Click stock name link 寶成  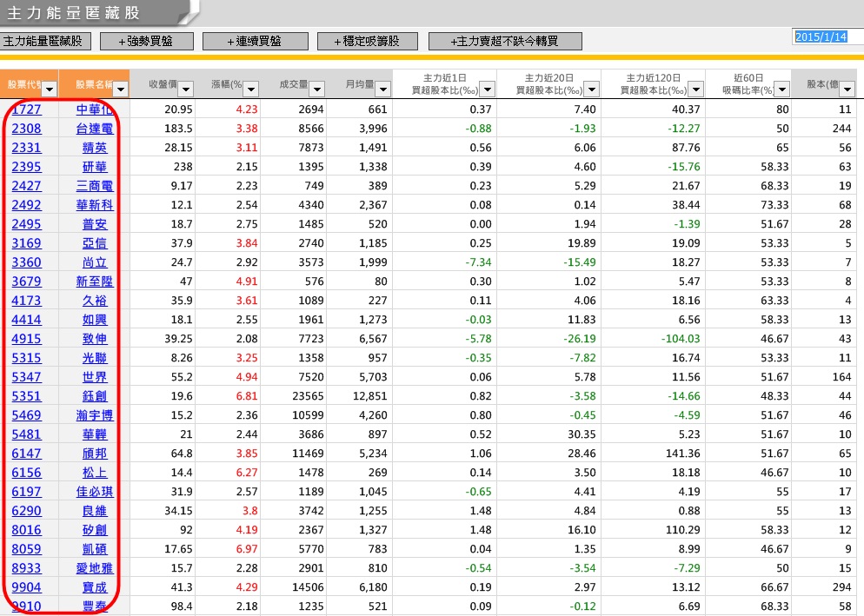pyautogui.click(x=95, y=586)
